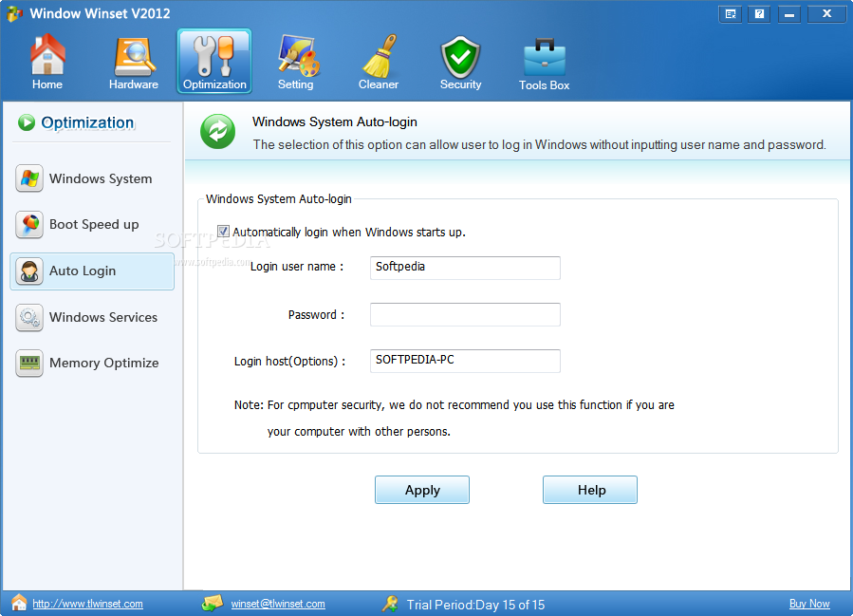Viewport: 853px width, 616px height.
Task: Click the Auto Login user icon
Action: 29,271
